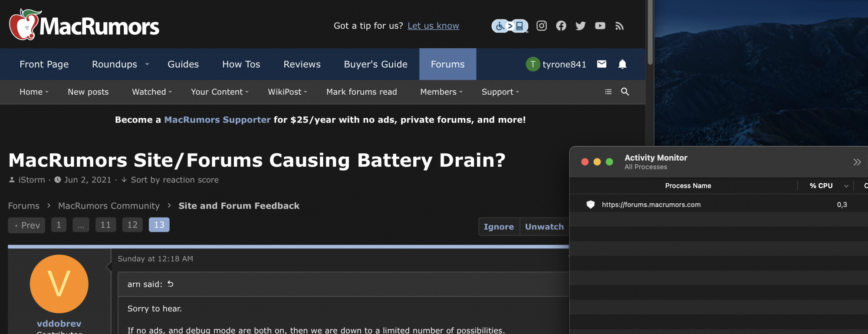Go to thread page 1
Image resolution: width=868 pixels, height=334 pixels.
point(59,225)
